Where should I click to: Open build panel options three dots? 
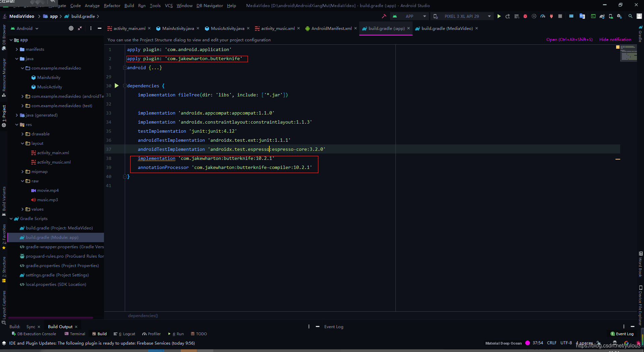point(309,326)
